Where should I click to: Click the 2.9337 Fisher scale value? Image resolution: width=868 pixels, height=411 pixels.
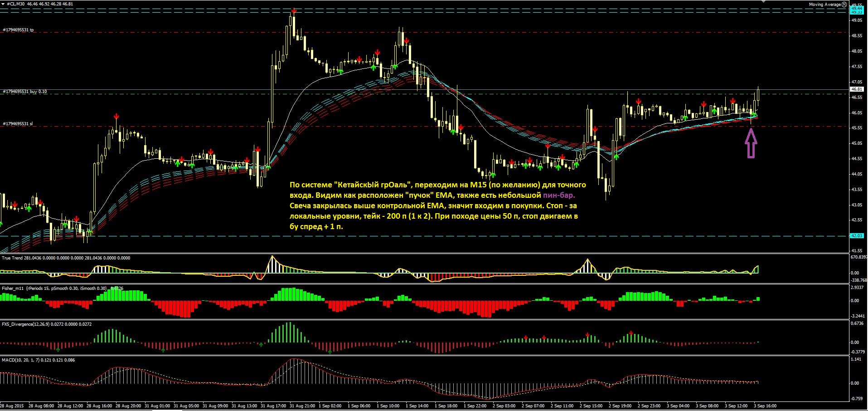click(x=858, y=288)
